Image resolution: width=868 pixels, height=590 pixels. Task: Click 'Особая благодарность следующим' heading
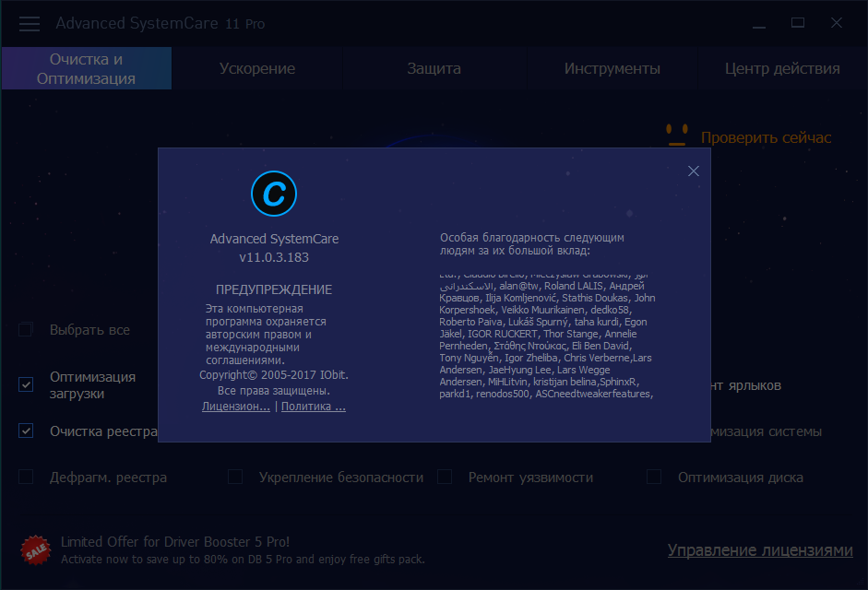click(532, 238)
